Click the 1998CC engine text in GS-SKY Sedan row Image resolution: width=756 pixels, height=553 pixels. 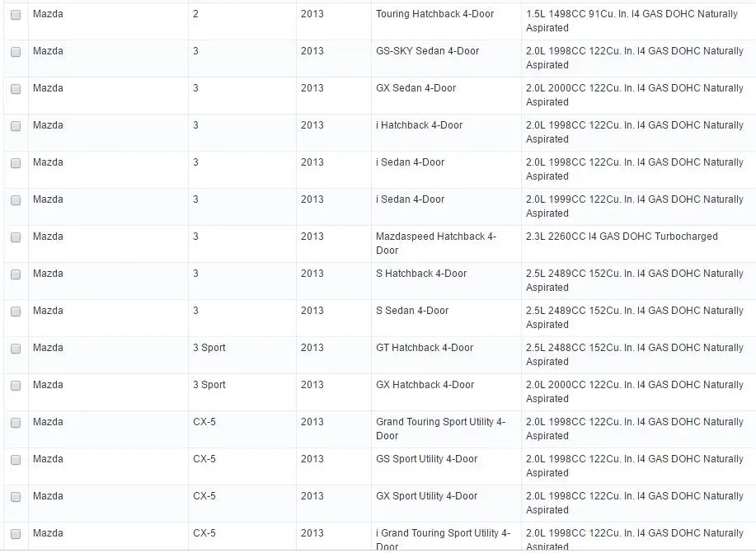coord(635,59)
